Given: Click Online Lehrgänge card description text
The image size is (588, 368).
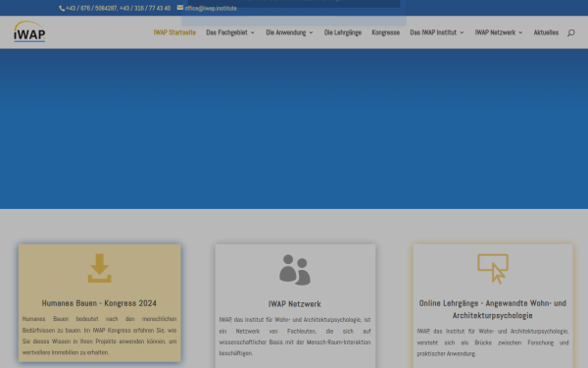Looking at the screenshot, I should (x=493, y=342).
